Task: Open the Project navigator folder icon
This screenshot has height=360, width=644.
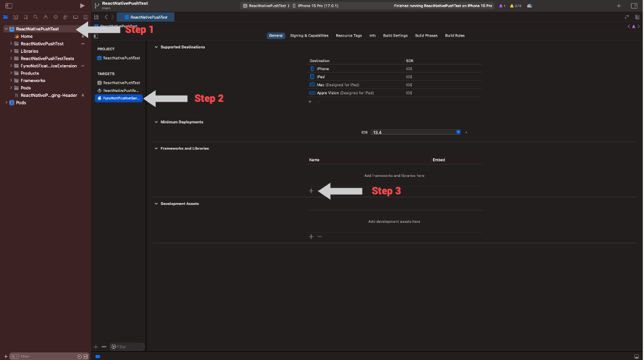Action: tap(6, 17)
